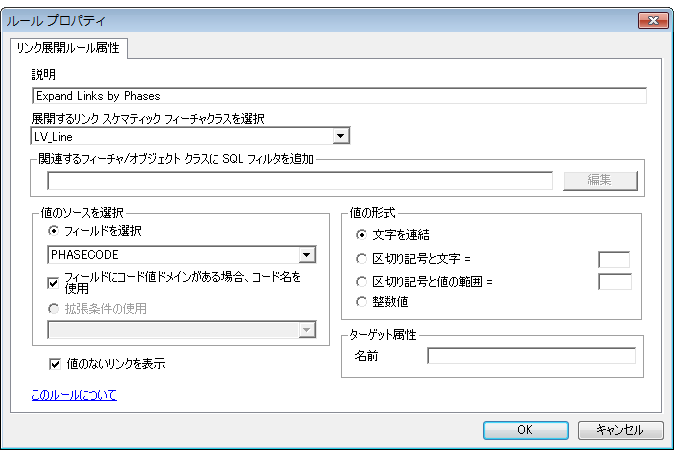The height and width of the screenshot is (458, 674).
Task: Choose the 区切り記号と文字 radio option
Action: [361, 260]
